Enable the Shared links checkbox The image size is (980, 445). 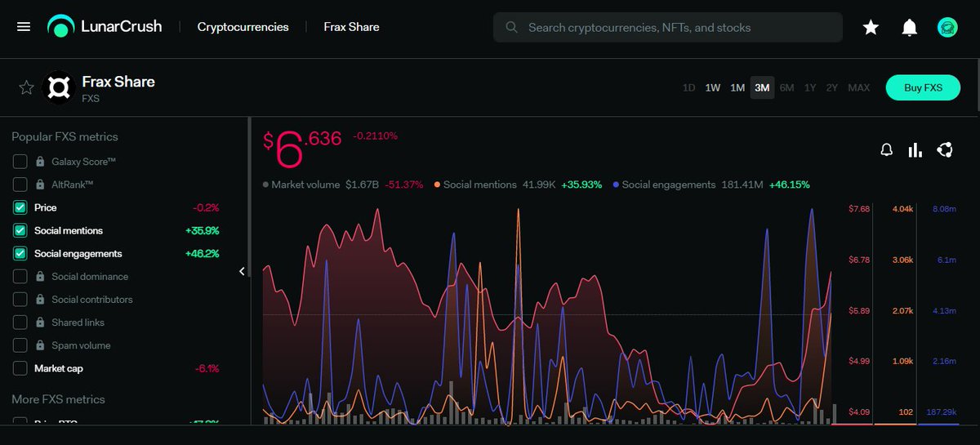point(20,323)
